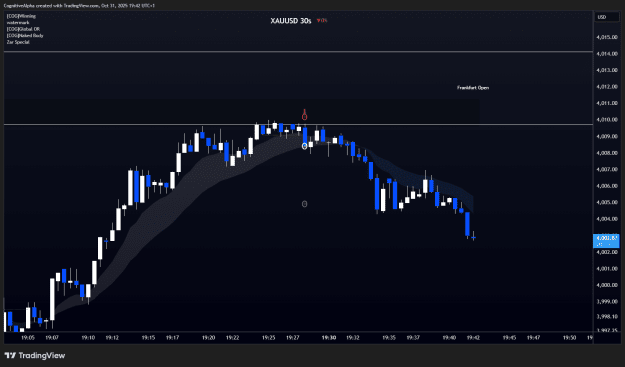Click the 4,006.00 price axis label
Screen dimensions: 625x367
point(607,186)
